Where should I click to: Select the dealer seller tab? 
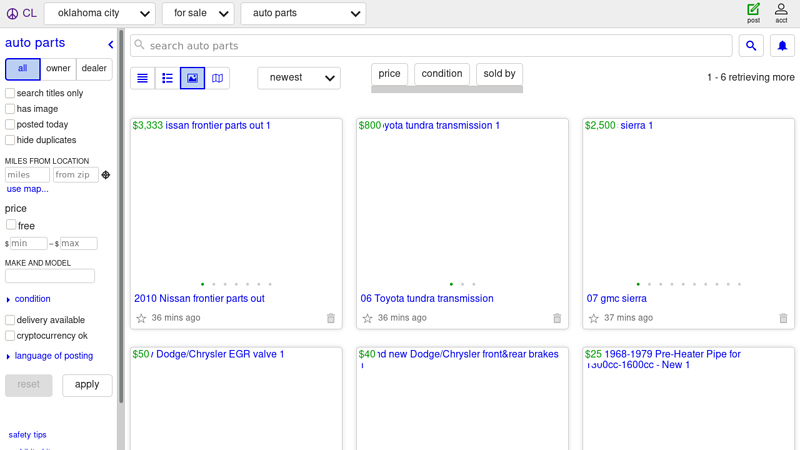(x=94, y=69)
